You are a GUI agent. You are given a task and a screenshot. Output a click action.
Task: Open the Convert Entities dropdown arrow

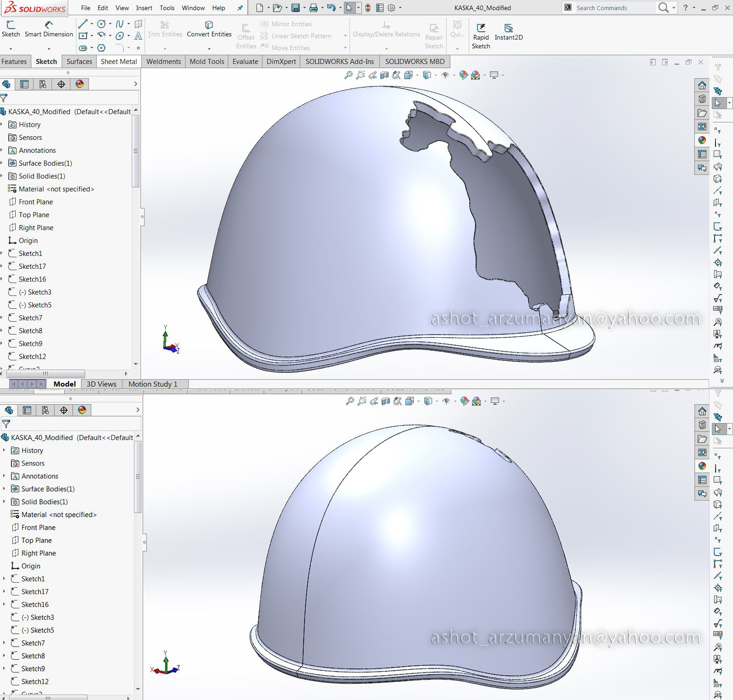[x=209, y=48]
